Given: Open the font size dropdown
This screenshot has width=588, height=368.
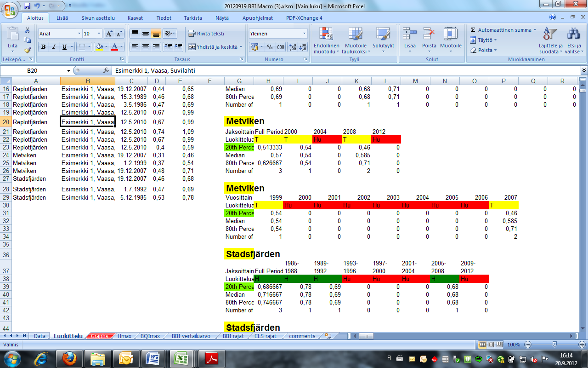Looking at the screenshot, I should pyautogui.click(x=99, y=34).
